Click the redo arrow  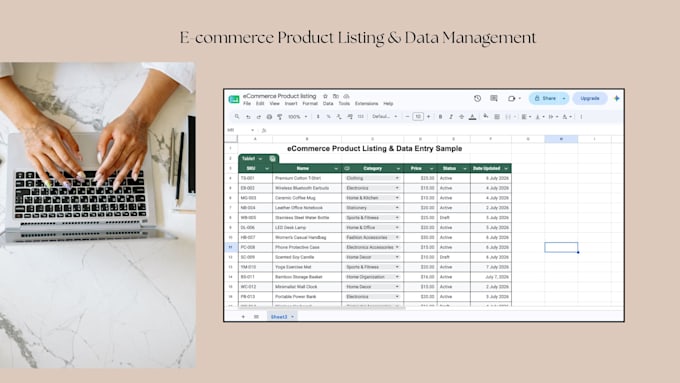pyautogui.click(x=259, y=117)
